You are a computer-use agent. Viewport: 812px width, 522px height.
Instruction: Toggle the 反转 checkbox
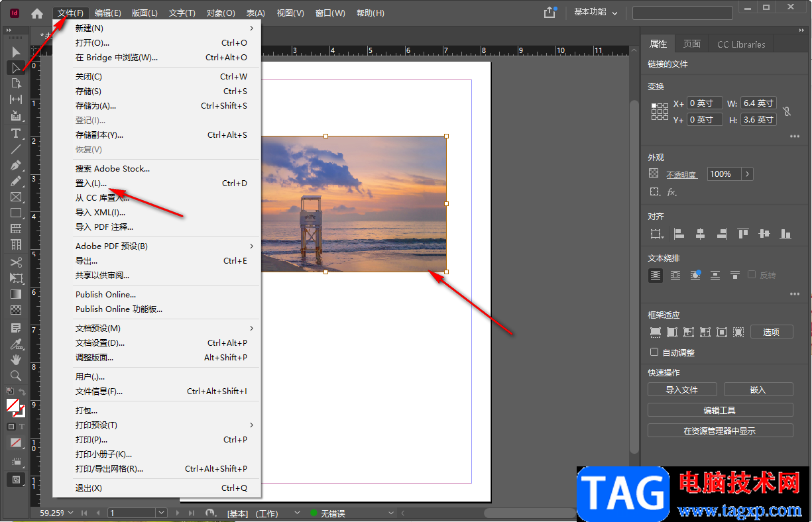pyautogui.click(x=752, y=275)
